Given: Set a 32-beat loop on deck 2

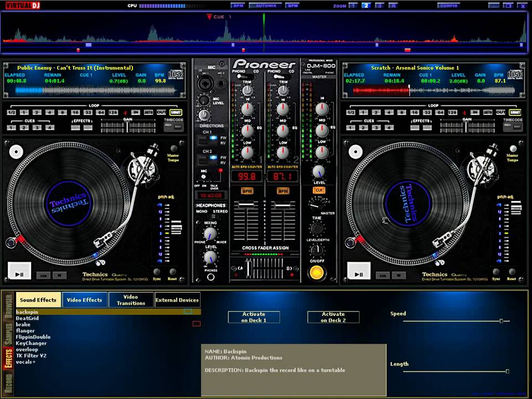Looking at the screenshot, I should [x=427, y=112].
